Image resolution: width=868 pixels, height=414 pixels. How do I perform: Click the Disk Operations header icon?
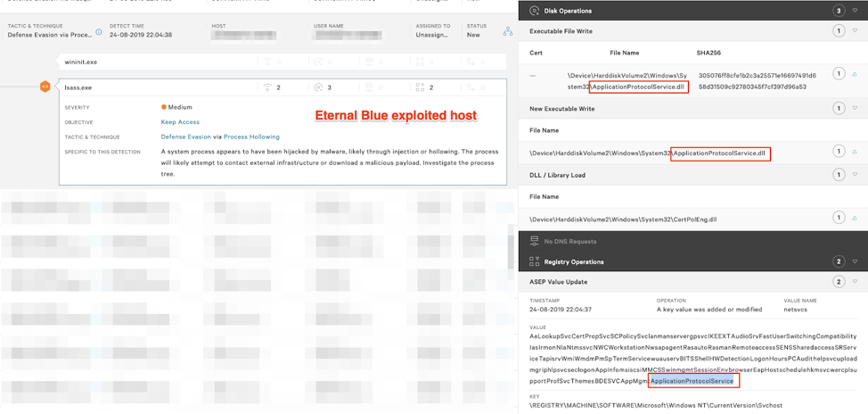click(x=534, y=11)
